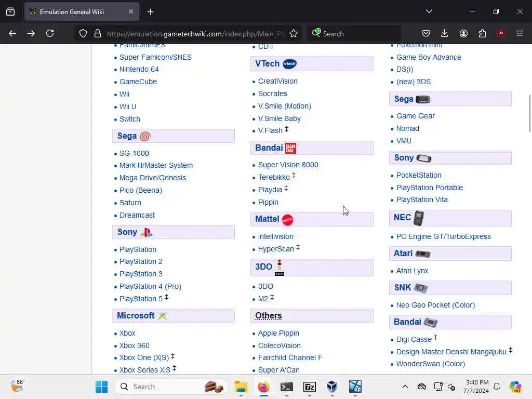The width and height of the screenshot is (532, 399).
Task: Click the PlayStation logo next to Sony
Action: tap(147, 232)
